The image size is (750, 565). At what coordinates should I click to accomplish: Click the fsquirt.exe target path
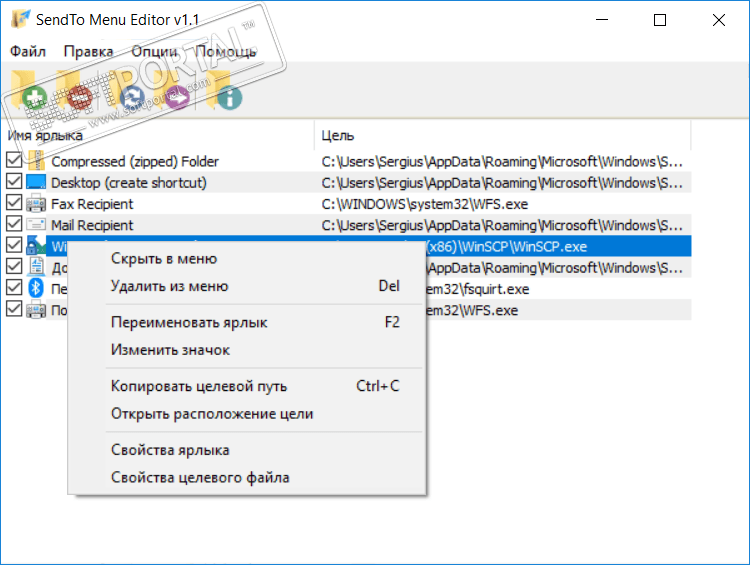478,289
